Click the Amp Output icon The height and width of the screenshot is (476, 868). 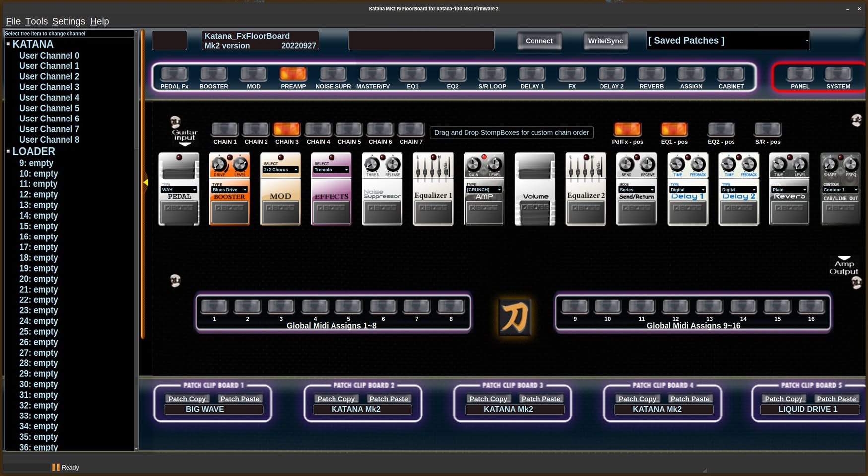pos(844,266)
